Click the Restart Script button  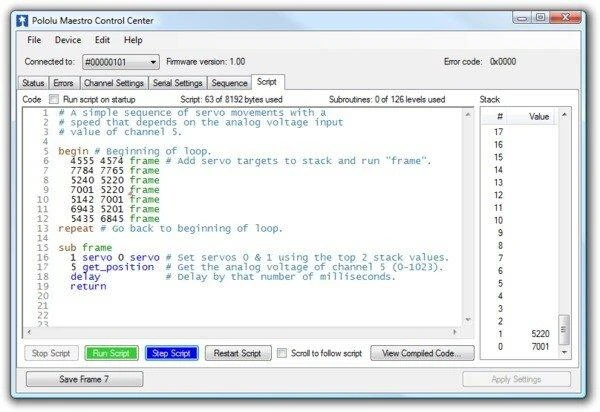click(238, 353)
